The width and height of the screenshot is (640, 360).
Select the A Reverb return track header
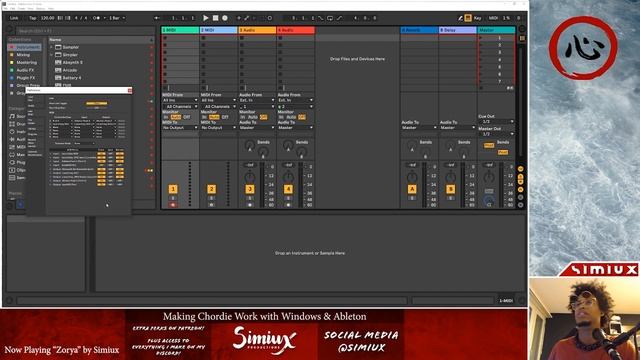coord(419,30)
